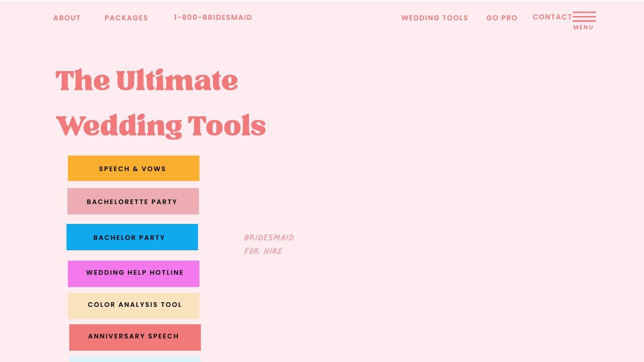The height and width of the screenshot is (362, 644).
Task: Select the ANNIVERSARY SPEECH button
Action: pos(135,337)
